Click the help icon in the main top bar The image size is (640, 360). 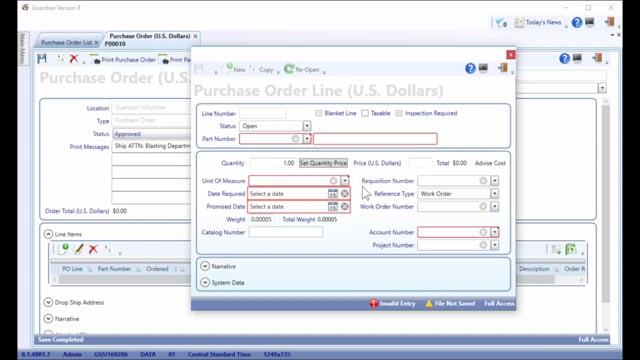tap(577, 22)
